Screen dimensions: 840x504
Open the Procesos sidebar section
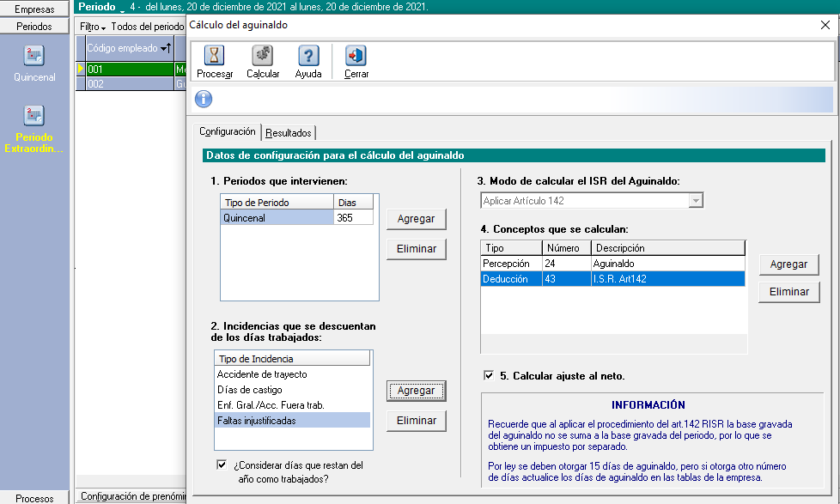(x=34, y=498)
